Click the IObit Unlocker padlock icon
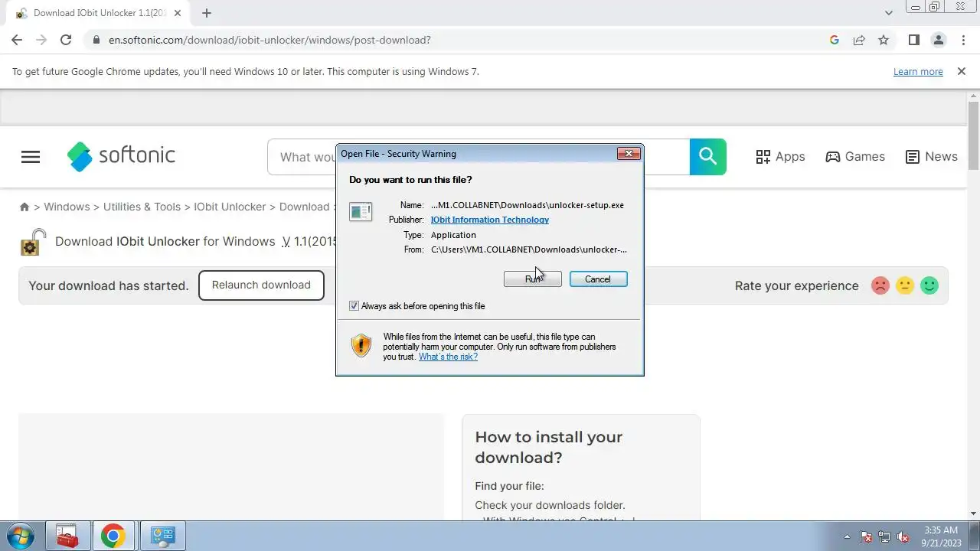The height and width of the screenshot is (551, 980). click(x=33, y=242)
